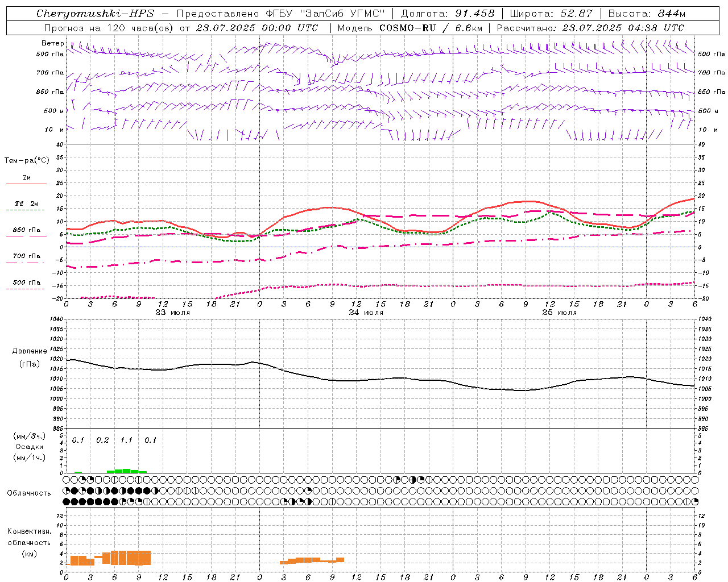
Task: Click the 1.1 precipitation amount value
Action: (126, 440)
